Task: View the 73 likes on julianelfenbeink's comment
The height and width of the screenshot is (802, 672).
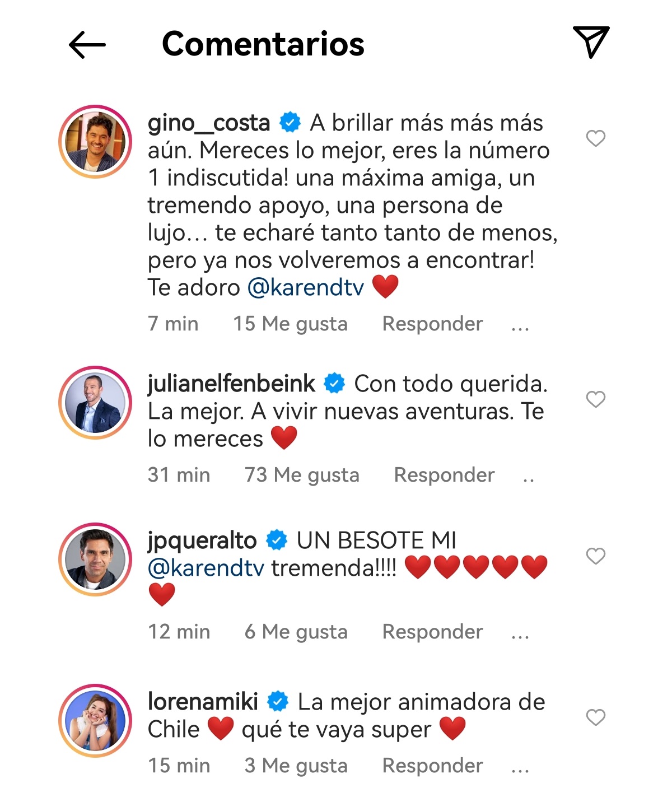Action: [301, 475]
